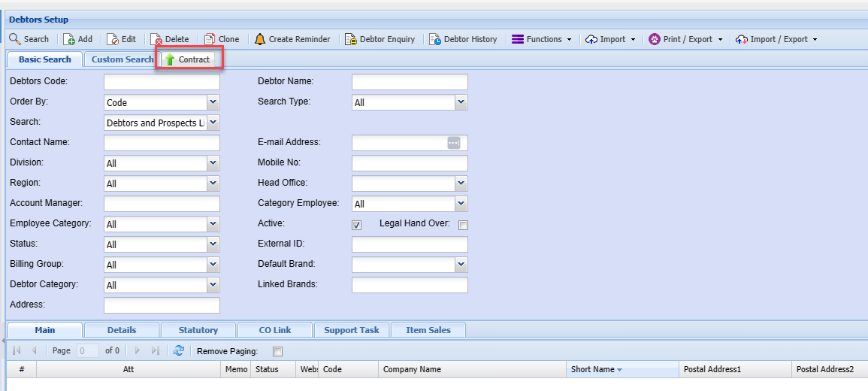Open the Main results tab

point(45,330)
